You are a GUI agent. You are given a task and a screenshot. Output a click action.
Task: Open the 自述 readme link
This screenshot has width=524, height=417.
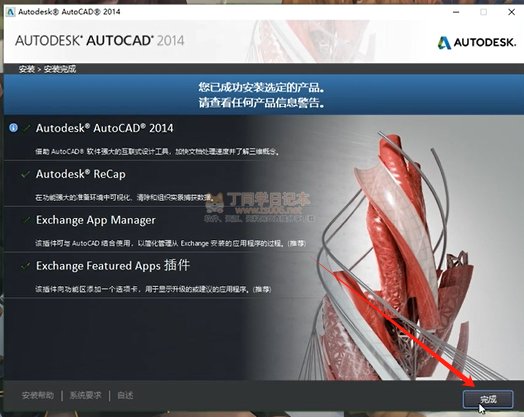(x=125, y=396)
